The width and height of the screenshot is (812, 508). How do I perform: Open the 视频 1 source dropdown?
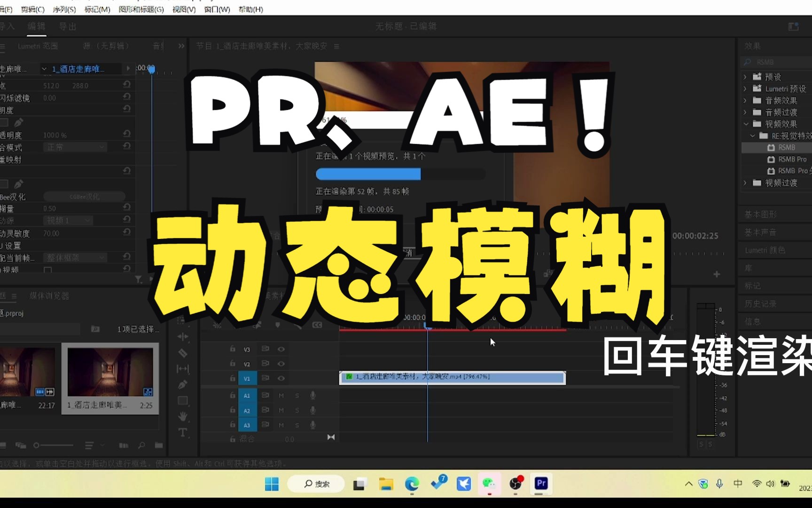tap(68, 220)
